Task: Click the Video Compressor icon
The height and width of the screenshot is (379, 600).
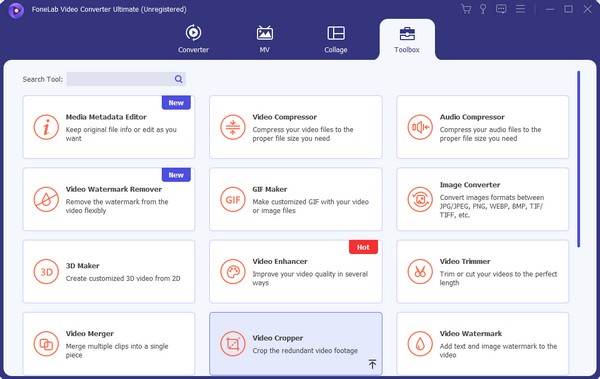Action: (233, 127)
